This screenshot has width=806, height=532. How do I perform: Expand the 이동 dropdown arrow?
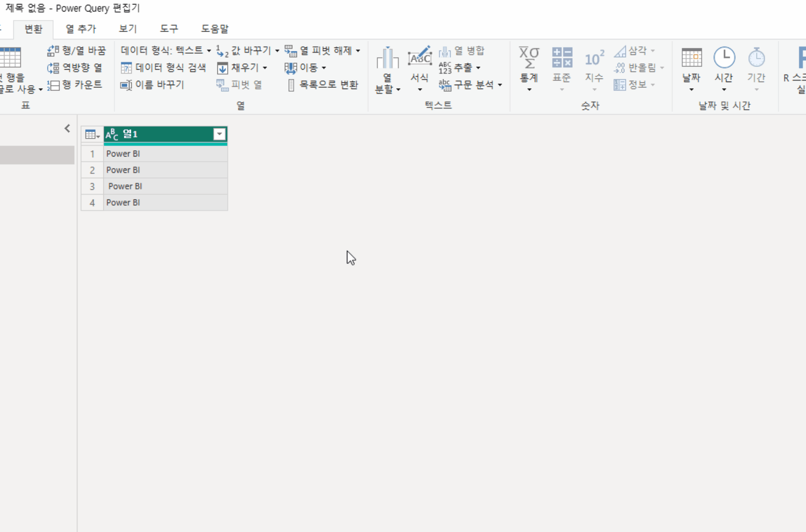[324, 68]
